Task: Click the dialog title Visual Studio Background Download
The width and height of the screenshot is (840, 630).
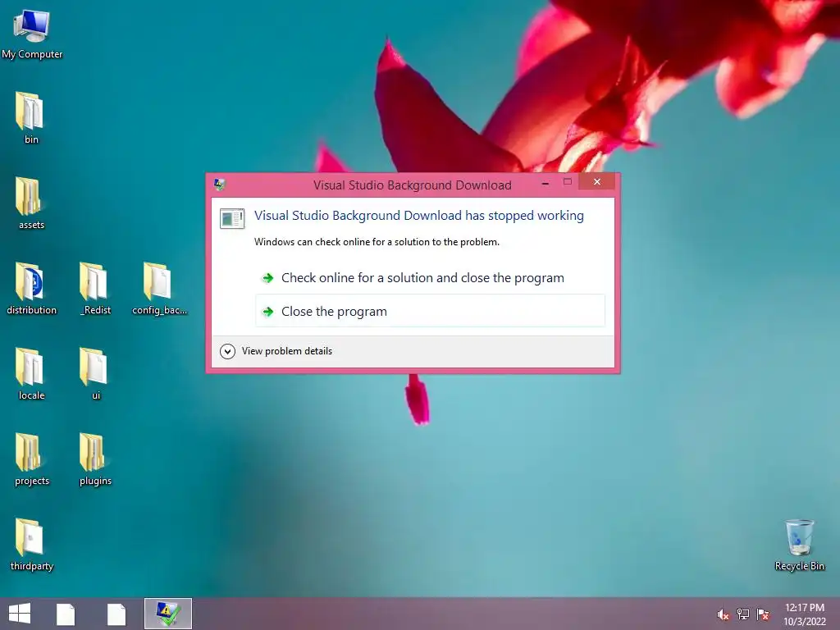Action: click(413, 185)
